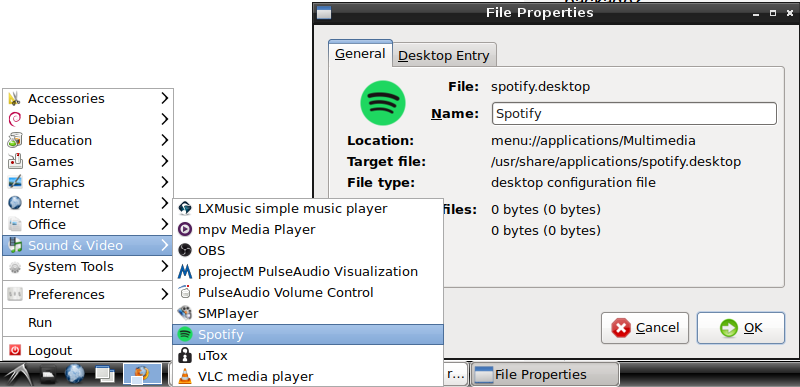Expand the Internet submenu arrow

point(164,203)
